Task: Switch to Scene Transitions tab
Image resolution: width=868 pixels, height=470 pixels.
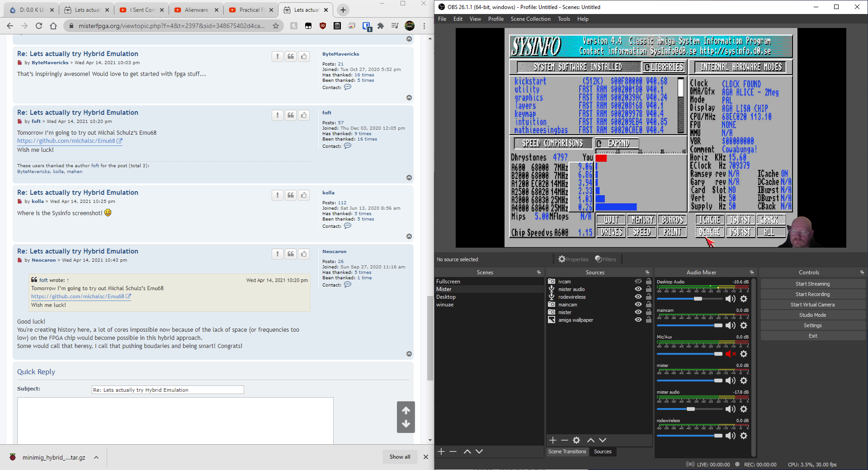Action: (567, 451)
